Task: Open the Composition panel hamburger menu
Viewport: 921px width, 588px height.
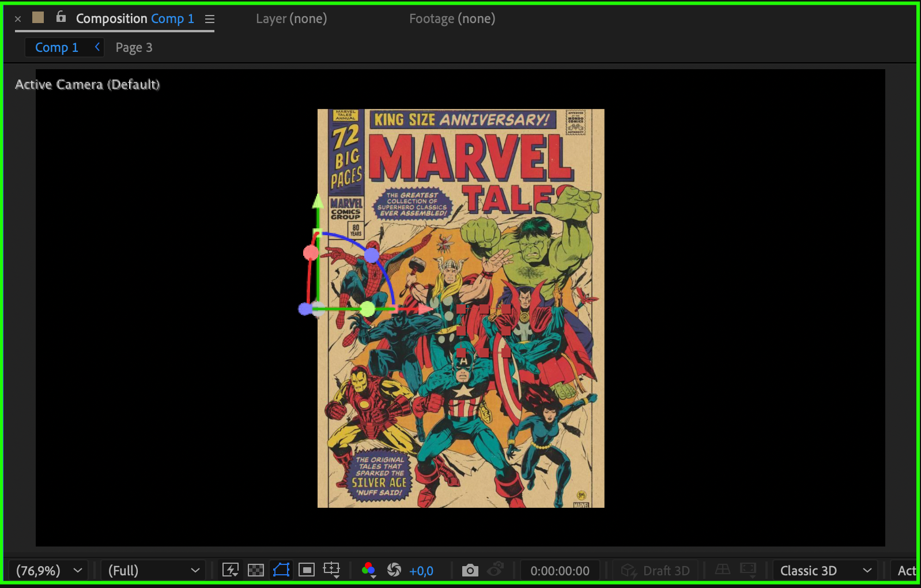Action: 210,19
